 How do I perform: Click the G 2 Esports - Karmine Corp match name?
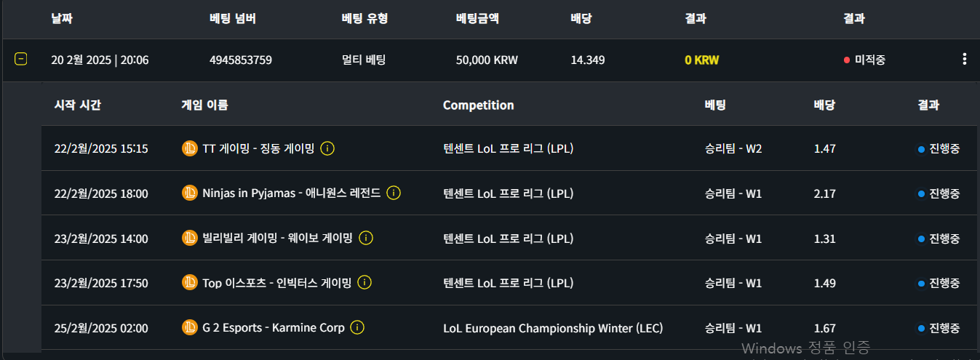pyautogui.click(x=274, y=328)
